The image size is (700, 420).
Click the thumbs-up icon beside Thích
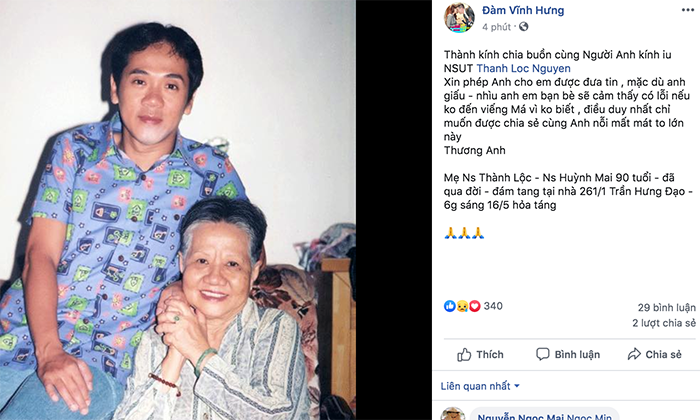point(464,354)
